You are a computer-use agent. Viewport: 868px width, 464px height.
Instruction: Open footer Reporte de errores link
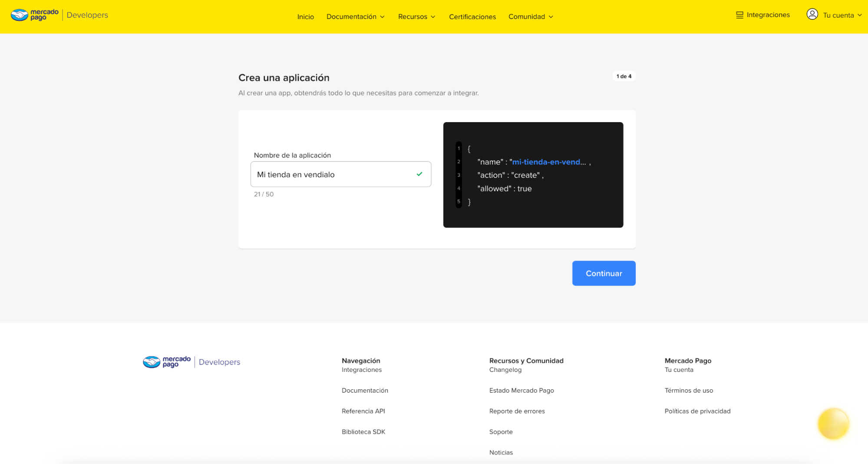pyautogui.click(x=517, y=411)
